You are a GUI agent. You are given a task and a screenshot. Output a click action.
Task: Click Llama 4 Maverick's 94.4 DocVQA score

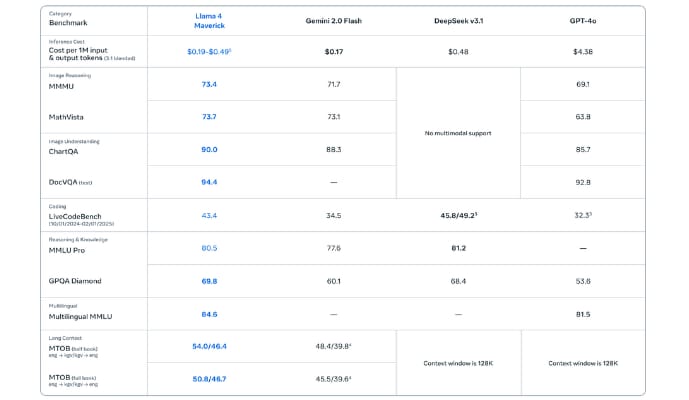[209, 182]
